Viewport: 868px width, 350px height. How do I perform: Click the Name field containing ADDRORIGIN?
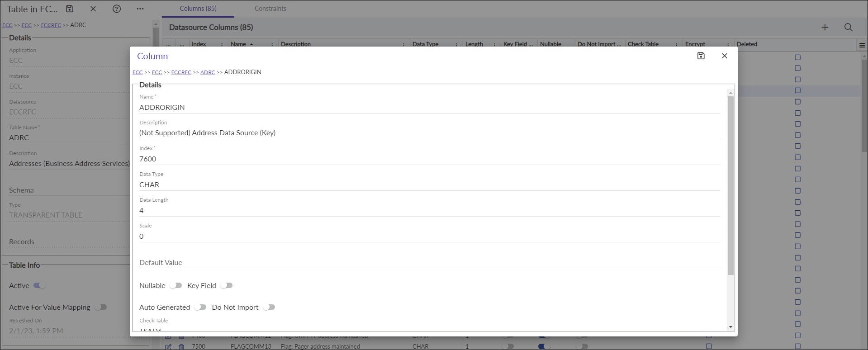[x=430, y=108]
